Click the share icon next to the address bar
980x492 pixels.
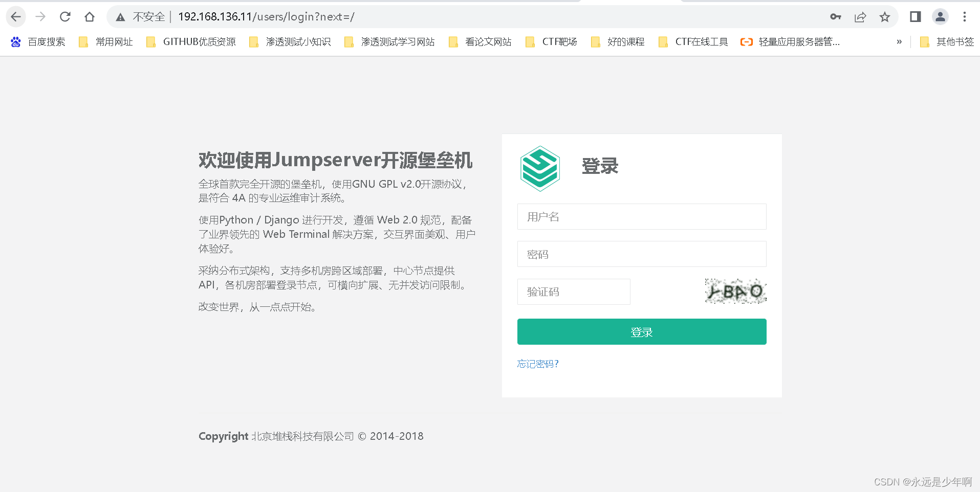point(860,16)
